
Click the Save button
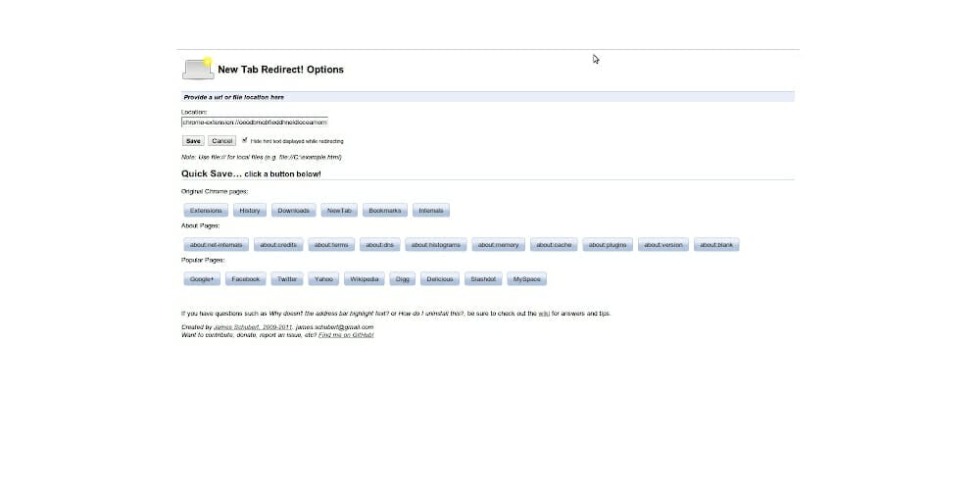point(193,140)
